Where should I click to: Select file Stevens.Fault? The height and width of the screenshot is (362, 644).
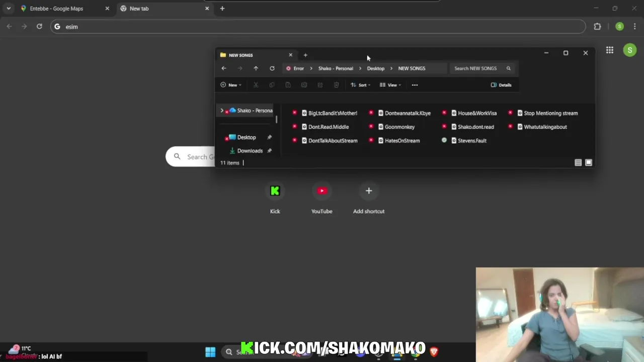point(469,141)
